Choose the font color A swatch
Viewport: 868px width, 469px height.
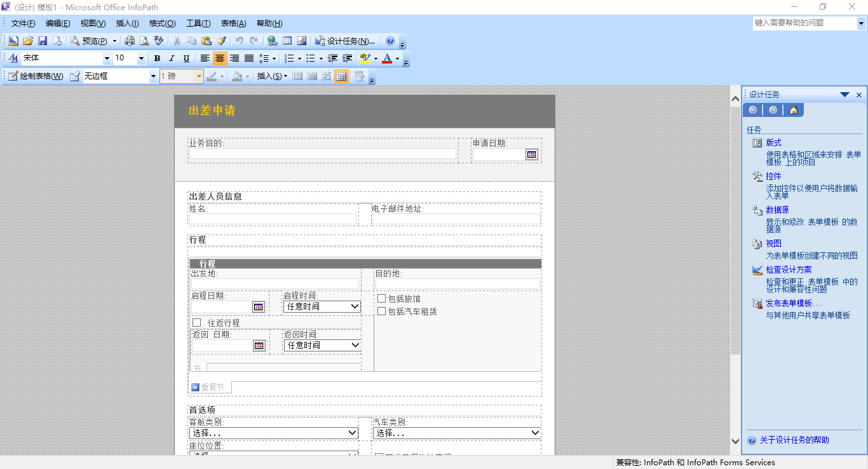click(387, 58)
